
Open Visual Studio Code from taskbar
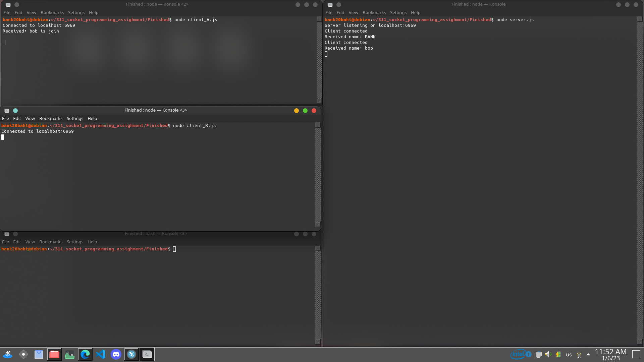101,354
